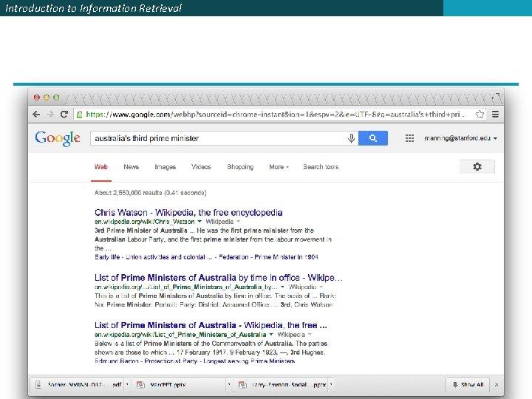Image resolution: width=532 pixels, height=399 pixels.
Task: Click the Google logo
Action: [x=58, y=138]
